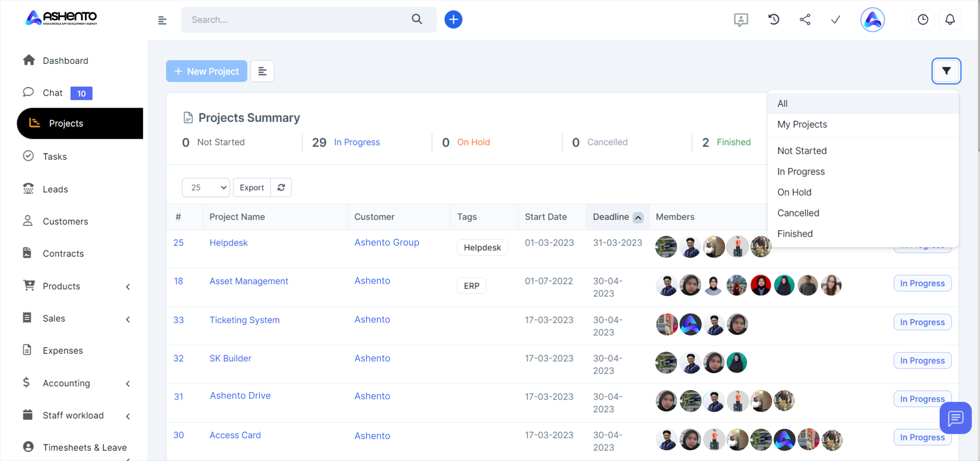The image size is (980, 461).
Task: Click project number 33 link
Action: point(178,320)
